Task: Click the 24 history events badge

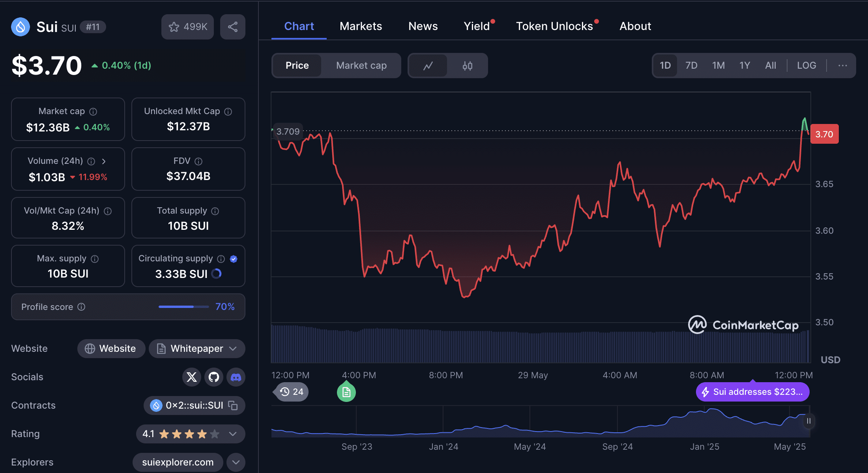Action: point(291,392)
